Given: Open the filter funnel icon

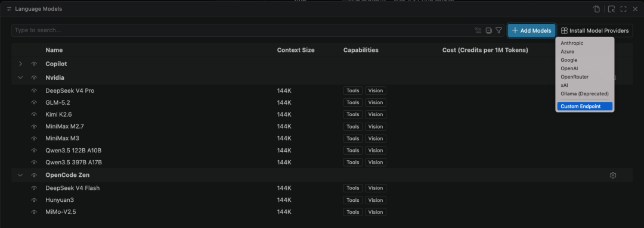Looking at the screenshot, I should click(499, 30).
